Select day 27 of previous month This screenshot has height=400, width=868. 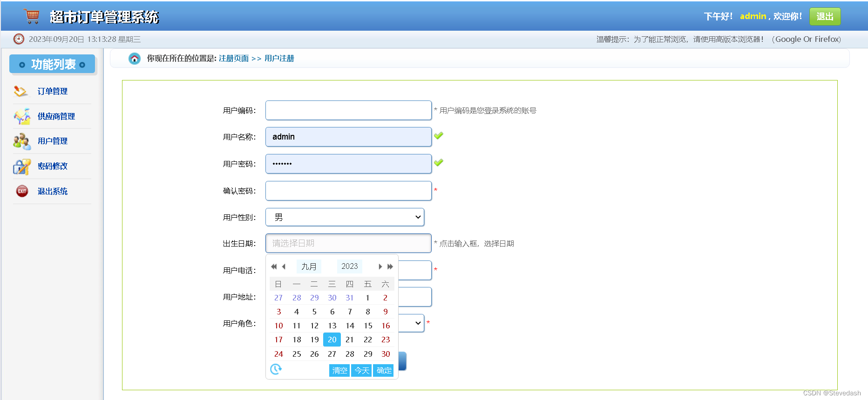[278, 298]
